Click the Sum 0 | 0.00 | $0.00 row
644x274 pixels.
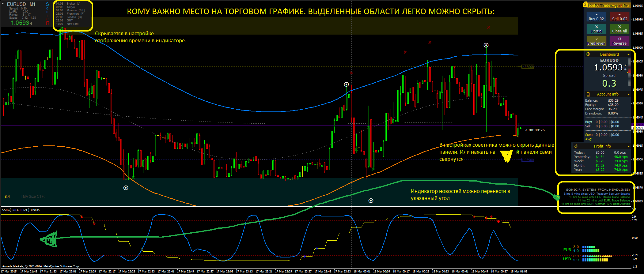602,135
